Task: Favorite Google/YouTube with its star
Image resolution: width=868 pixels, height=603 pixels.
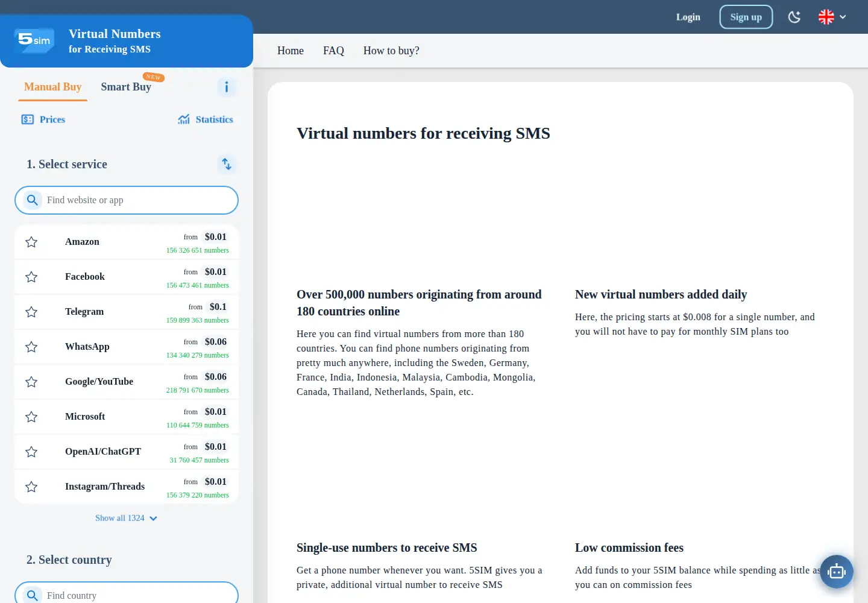Action: (31, 382)
